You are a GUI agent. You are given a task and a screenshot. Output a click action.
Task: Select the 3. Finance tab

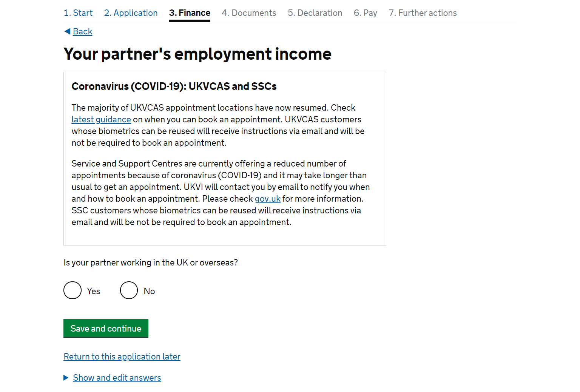190,13
